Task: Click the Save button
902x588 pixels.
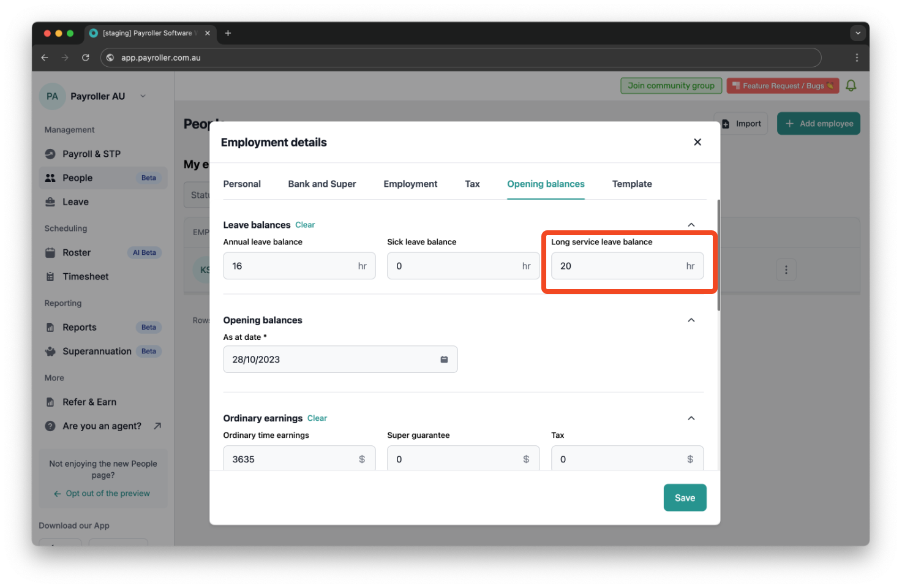Action: (x=685, y=497)
